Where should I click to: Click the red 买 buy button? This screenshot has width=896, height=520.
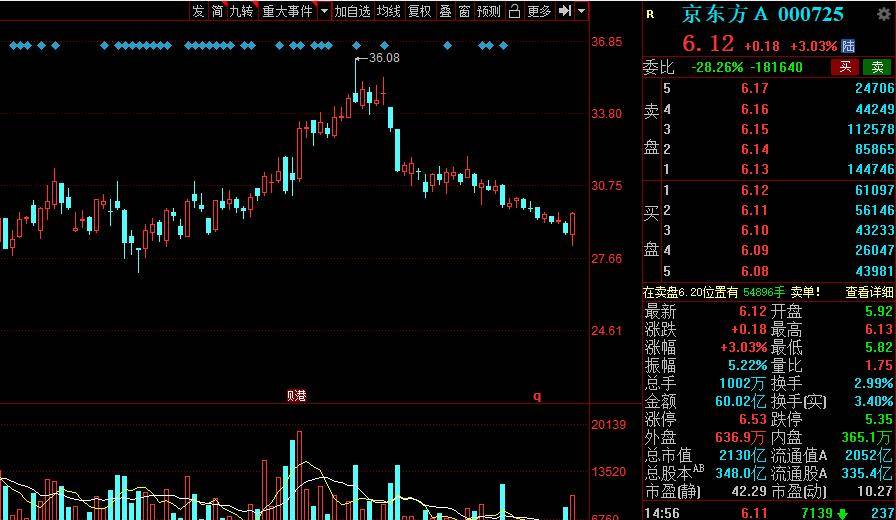[845, 67]
